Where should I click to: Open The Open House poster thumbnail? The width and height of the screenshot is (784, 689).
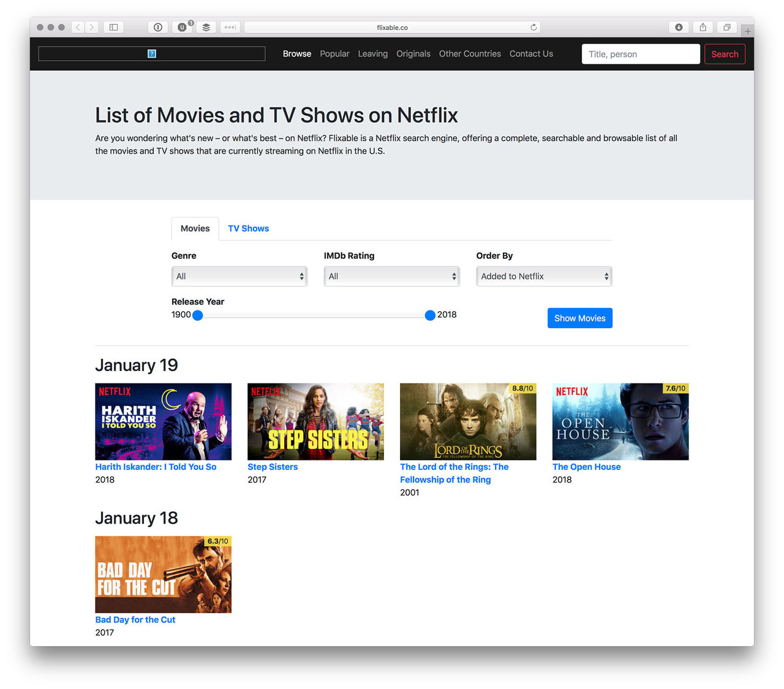click(x=620, y=421)
